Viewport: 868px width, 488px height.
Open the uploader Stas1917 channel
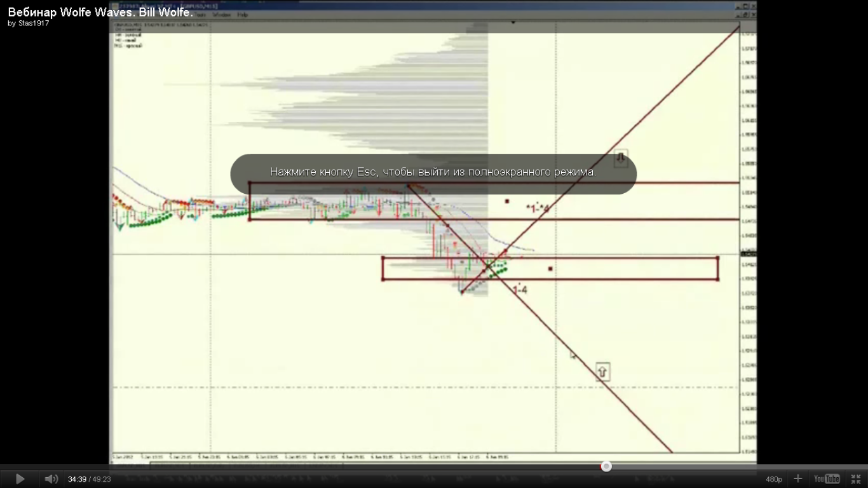[34, 24]
